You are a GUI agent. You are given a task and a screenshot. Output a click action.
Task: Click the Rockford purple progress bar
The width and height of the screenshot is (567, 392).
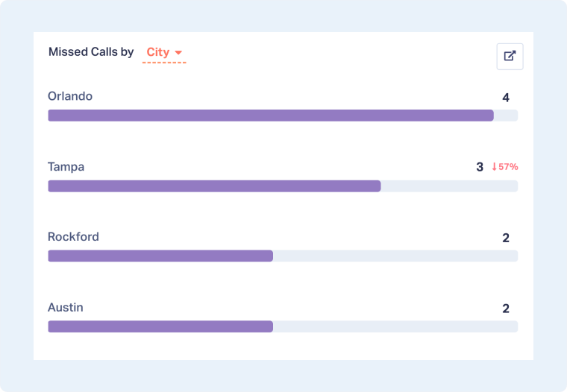[x=160, y=256]
